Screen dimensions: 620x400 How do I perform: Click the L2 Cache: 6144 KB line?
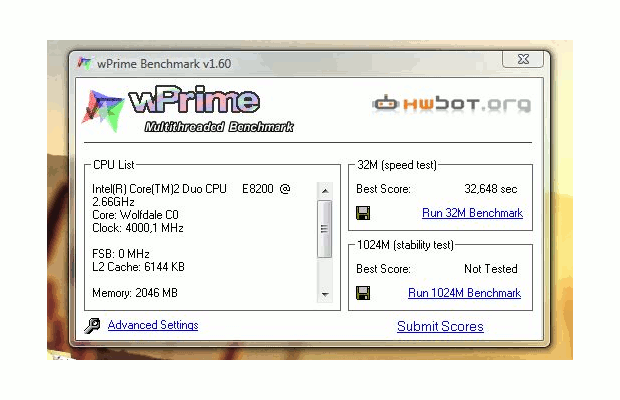click(x=138, y=267)
